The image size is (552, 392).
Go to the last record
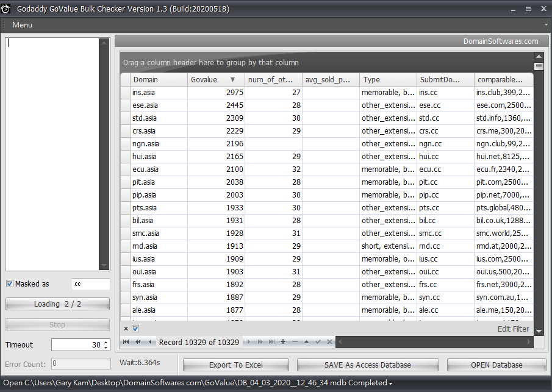[x=271, y=341]
